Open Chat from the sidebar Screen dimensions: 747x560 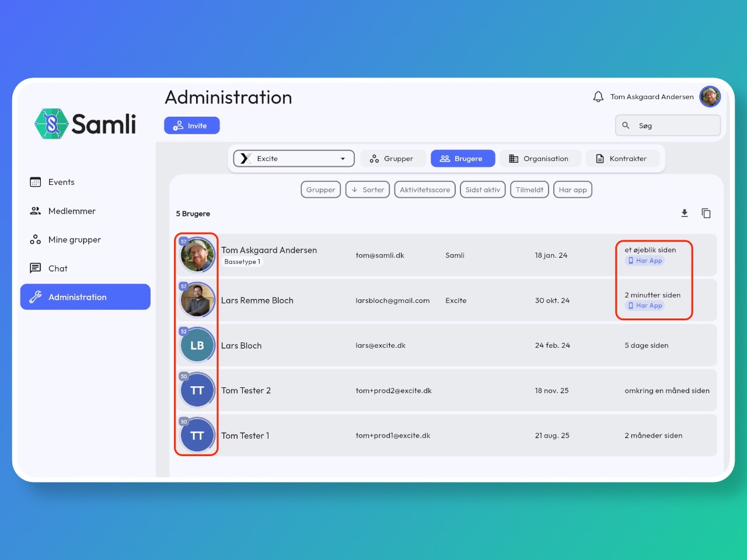tap(58, 268)
